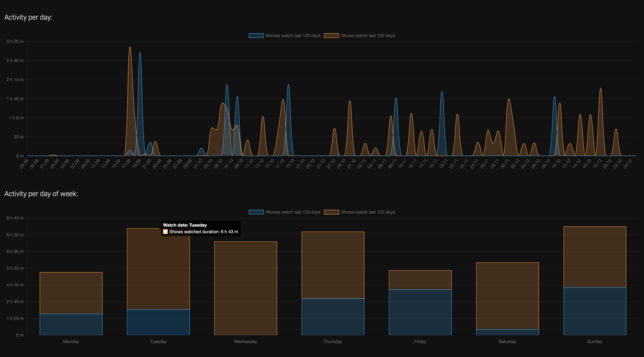Click Sunday movies blue bar segment
This screenshot has height=357, width=644.
(x=595, y=311)
